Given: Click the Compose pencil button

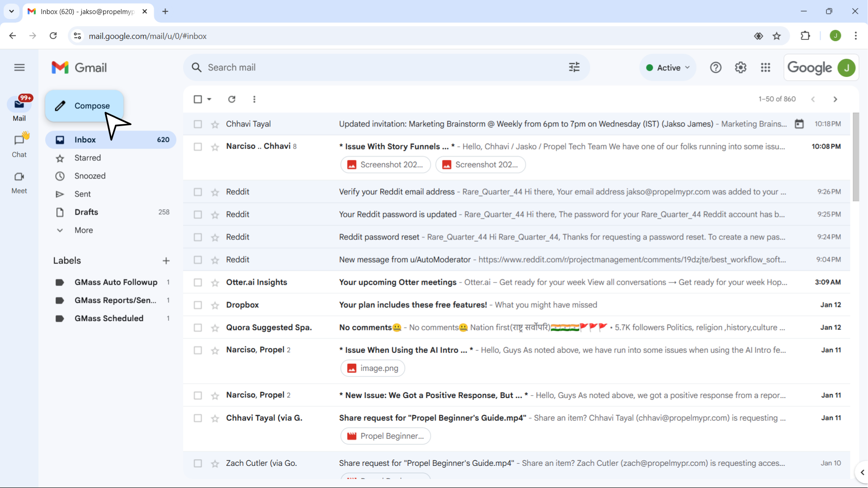Looking at the screenshot, I should [x=85, y=106].
